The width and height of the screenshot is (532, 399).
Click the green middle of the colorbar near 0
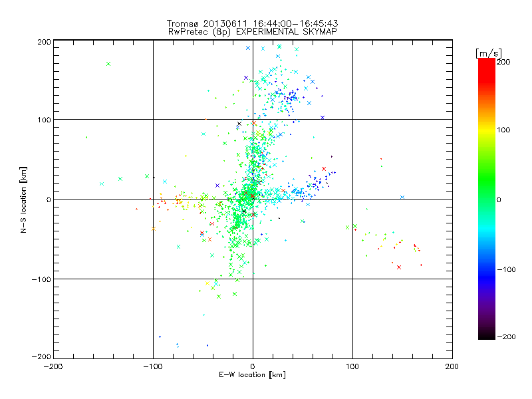[x=487, y=199]
